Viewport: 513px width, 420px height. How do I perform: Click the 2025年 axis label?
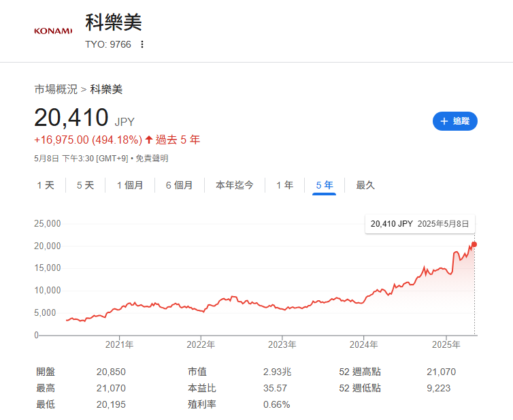pyautogui.click(x=446, y=344)
